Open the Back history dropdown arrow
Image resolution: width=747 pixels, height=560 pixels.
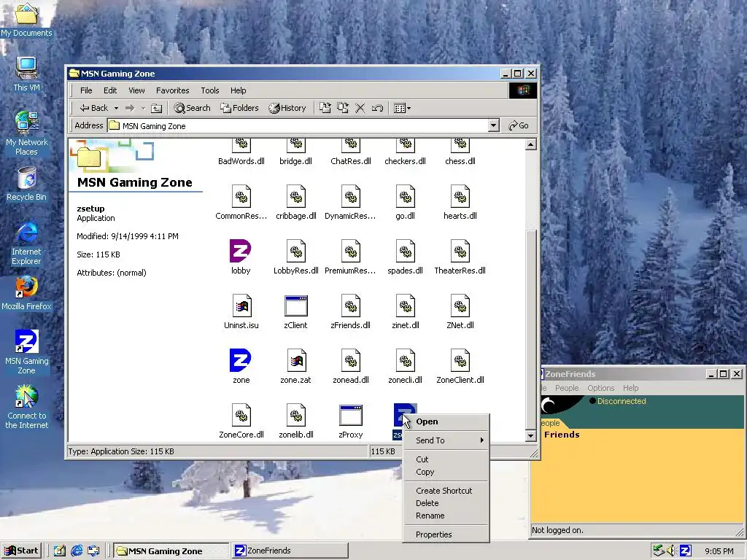[116, 108]
